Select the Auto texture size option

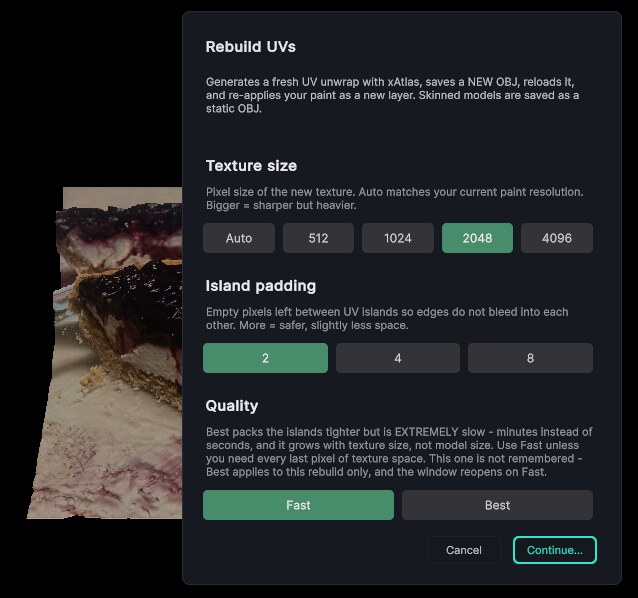coord(239,238)
